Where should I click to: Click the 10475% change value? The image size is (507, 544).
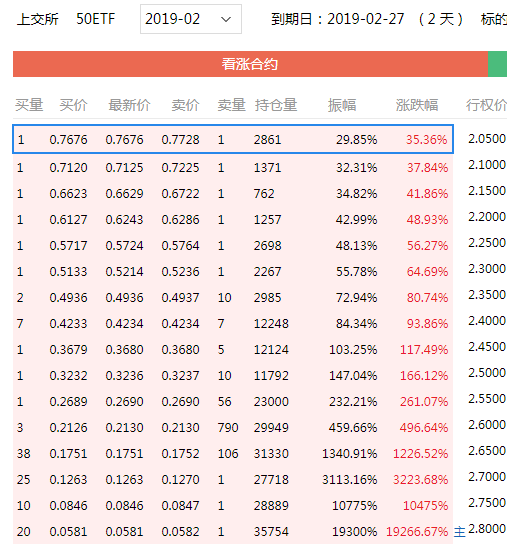click(x=425, y=505)
